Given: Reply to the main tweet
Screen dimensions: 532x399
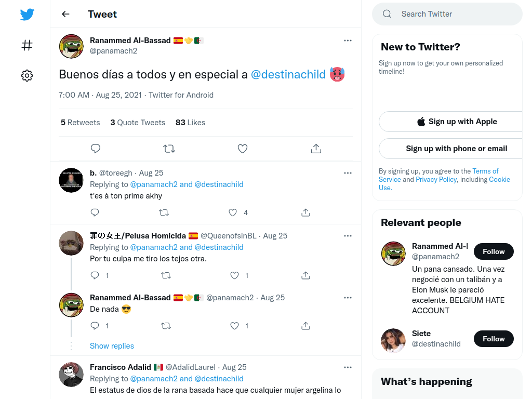Looking at the screenshot, I should pyautogui.click(x=96, y=149).
